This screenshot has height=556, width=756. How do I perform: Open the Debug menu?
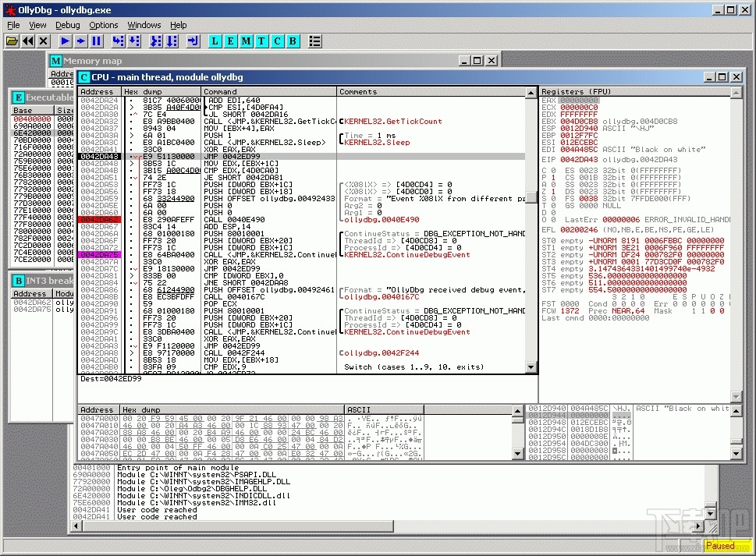[68, 25]
